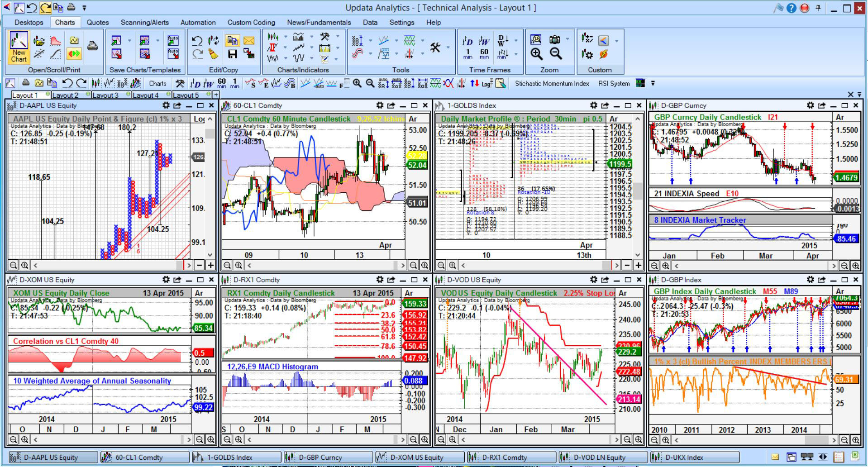Screen dimensions: 868x467
Task: Open the Custom Coding tab
Action: coord(251,22)
